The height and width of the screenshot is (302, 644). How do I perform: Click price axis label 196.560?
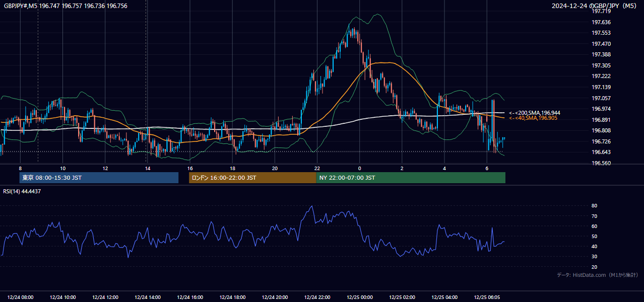601,163
